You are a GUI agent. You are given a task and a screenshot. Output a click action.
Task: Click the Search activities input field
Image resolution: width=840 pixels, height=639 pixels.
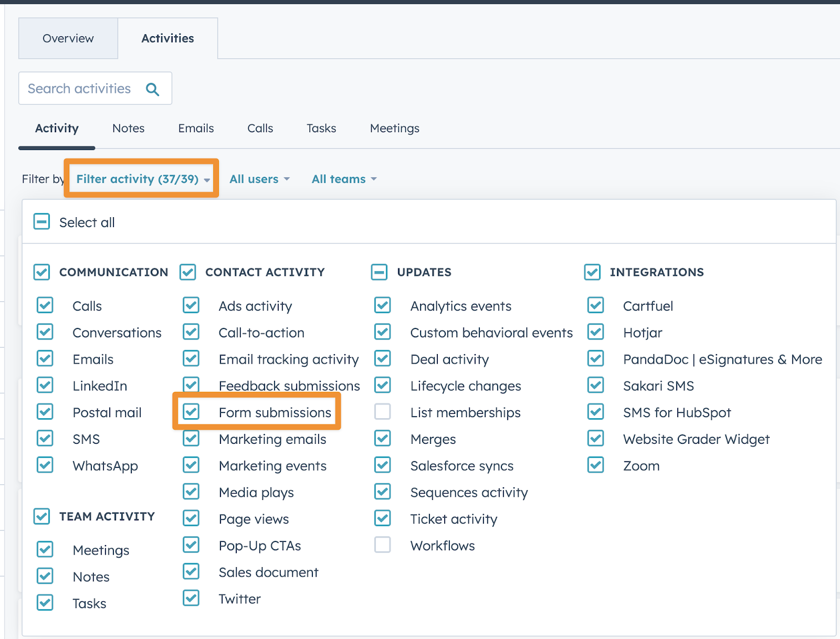(80, 89)
